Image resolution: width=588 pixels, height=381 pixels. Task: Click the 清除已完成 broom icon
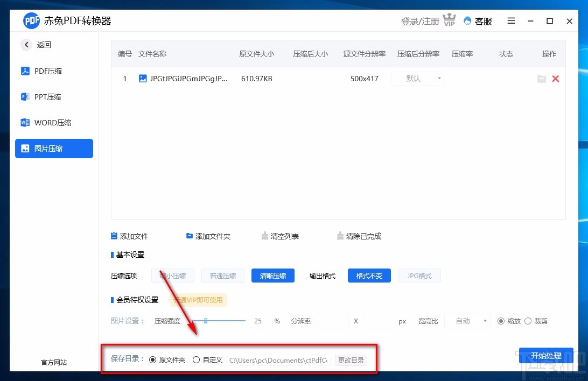coord(340,235)
